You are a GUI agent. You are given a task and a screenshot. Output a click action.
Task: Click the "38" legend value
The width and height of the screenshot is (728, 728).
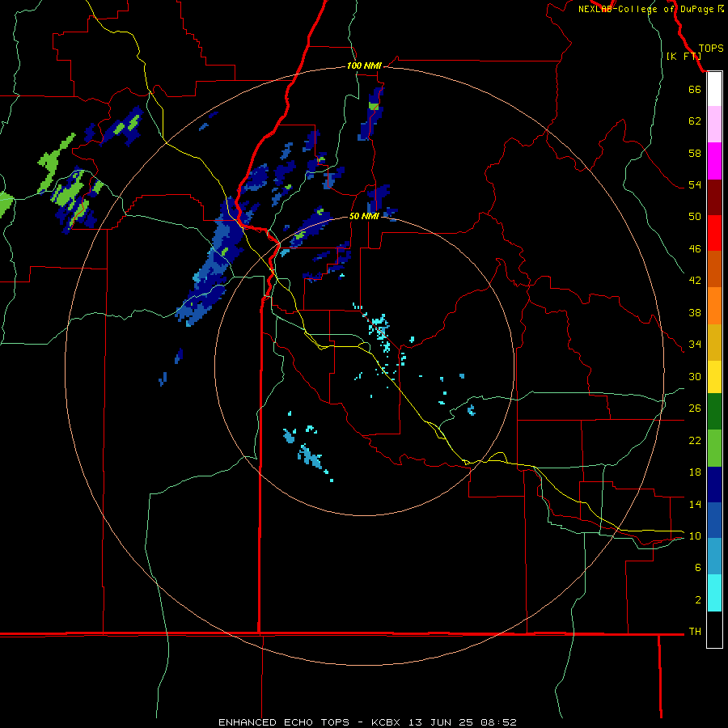695,312
